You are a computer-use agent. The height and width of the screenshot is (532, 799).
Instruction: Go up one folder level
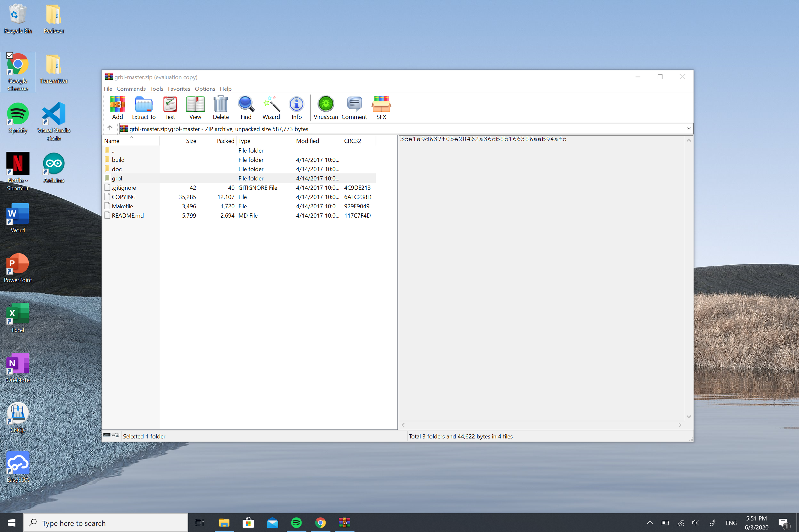tap(109, 128)
